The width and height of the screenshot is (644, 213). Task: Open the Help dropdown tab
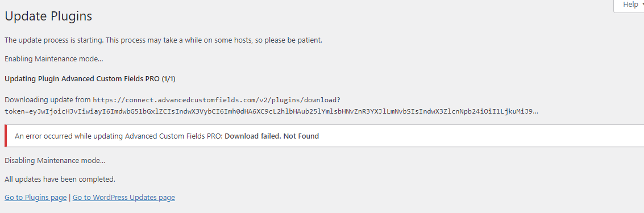629,5
